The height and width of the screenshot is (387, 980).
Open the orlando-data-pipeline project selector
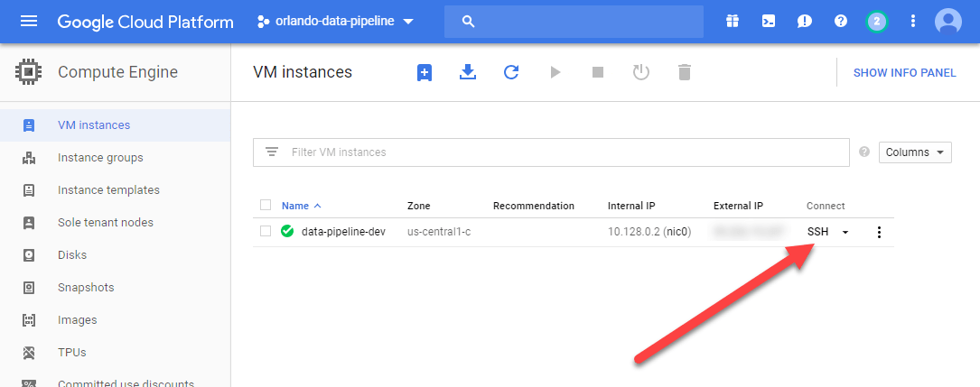point(335,21)
